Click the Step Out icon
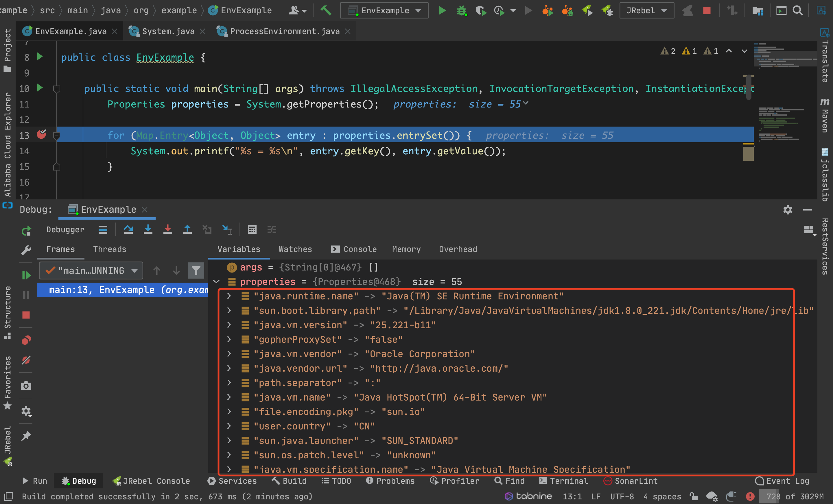The width and height of the screenshot is (833, 504). pos(187,230)
